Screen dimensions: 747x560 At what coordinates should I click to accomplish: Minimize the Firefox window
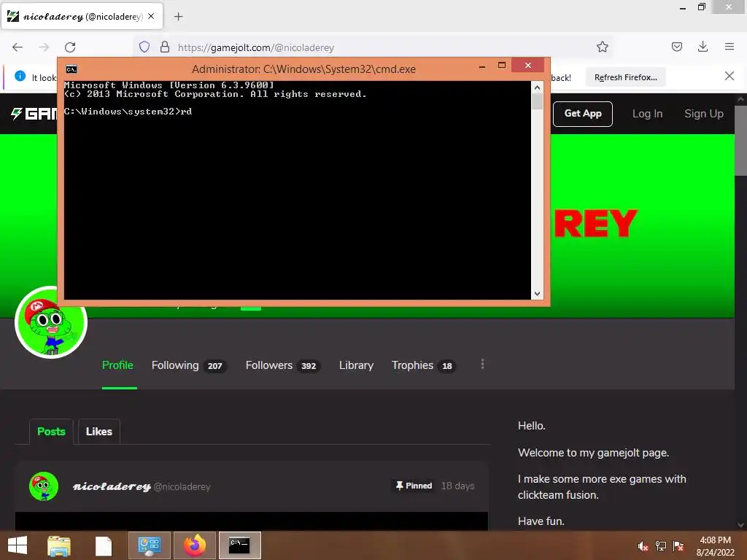coord(682,7)
